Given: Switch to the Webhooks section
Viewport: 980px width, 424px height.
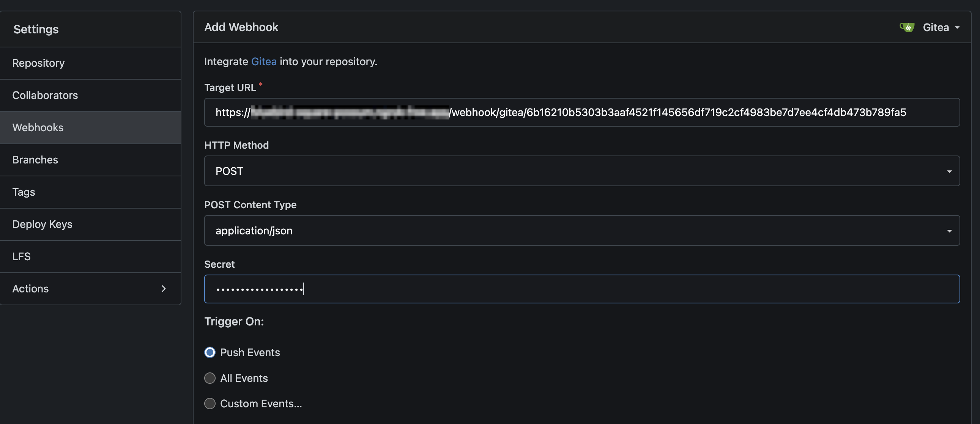Looking at the screenshot, I should [x=38, y=127].
